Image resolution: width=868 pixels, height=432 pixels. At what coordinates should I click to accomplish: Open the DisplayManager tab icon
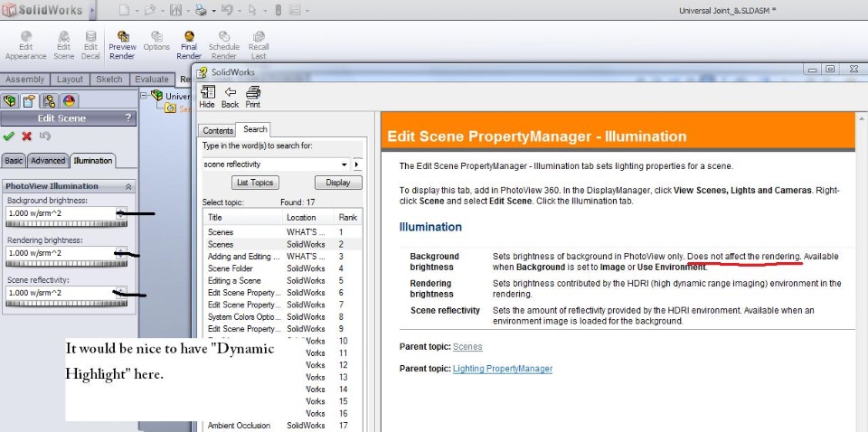coord(69,100)
